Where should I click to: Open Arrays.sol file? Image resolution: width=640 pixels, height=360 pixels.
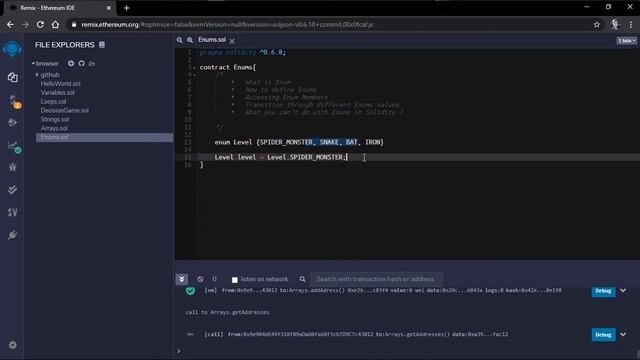click(54, 128)
